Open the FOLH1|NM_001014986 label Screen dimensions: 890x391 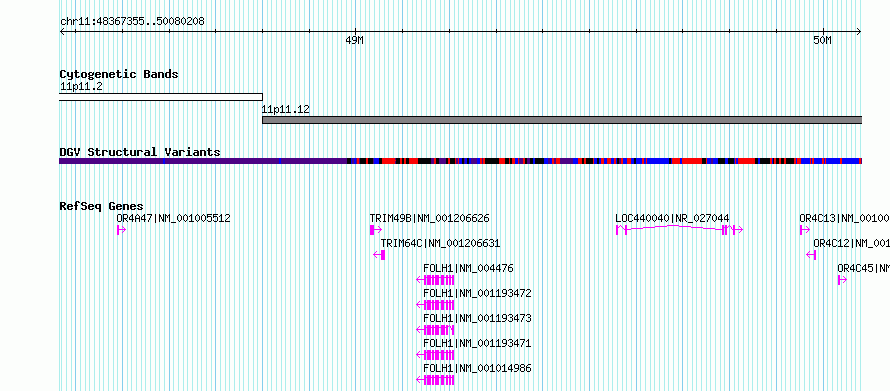(x=477, y=368)
